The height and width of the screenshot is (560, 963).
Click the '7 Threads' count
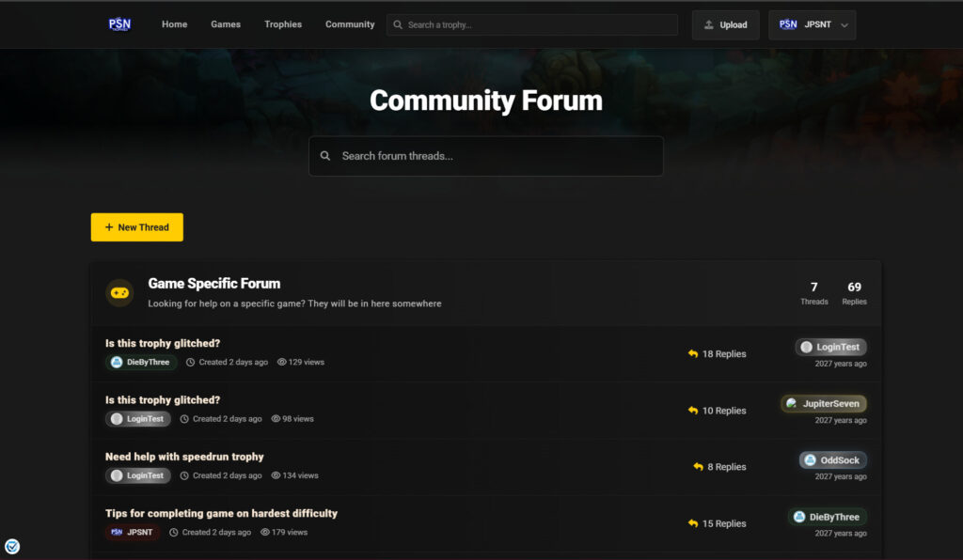coord(813,293)
